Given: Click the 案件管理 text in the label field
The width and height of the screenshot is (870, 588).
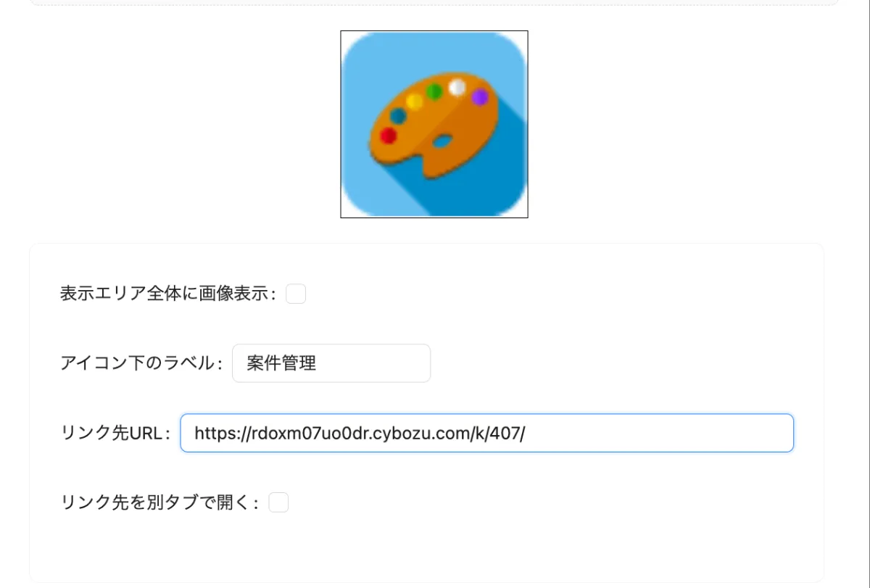Looking at the screenshot, I should point(281,363).
